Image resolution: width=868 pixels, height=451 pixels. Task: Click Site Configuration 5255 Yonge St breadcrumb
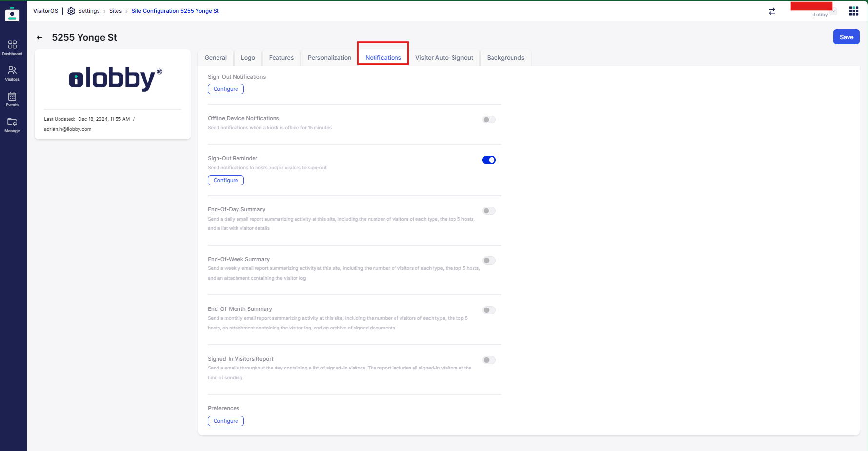click(x=175, y=11)
